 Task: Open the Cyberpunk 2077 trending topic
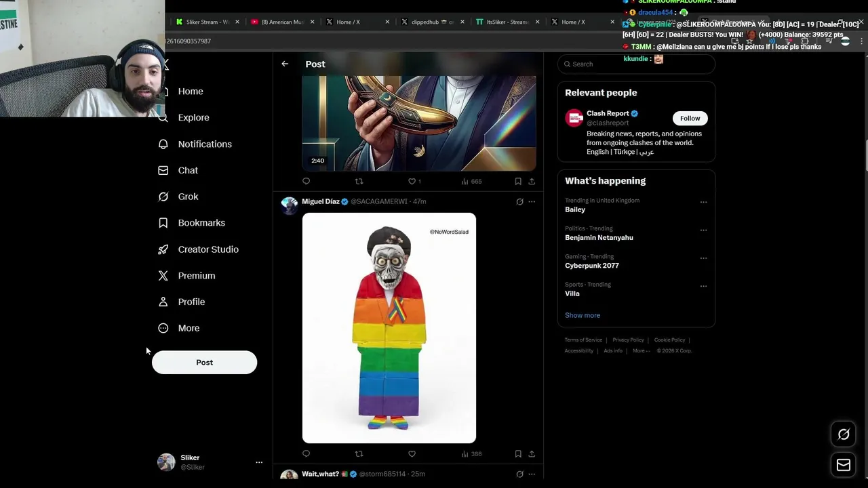click(x=592, y=266)
